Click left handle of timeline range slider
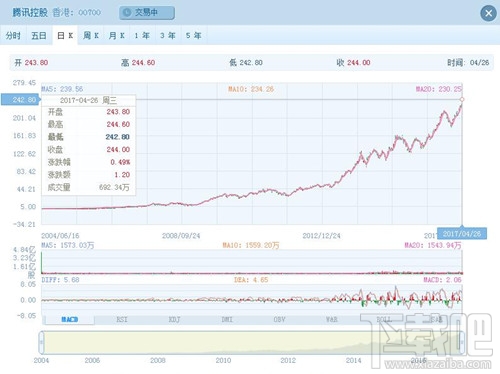This screenshot has width=500, height=374. 41,342
